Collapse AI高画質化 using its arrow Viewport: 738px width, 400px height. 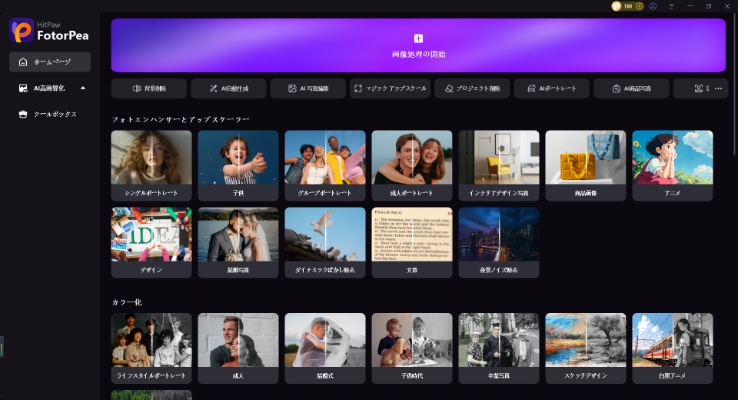pos(83,88)
